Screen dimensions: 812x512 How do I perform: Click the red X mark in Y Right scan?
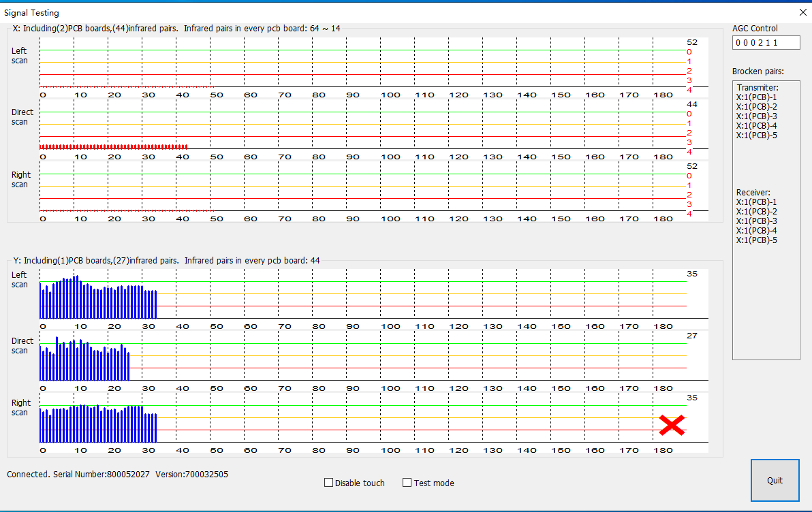(x=672, y=425)
